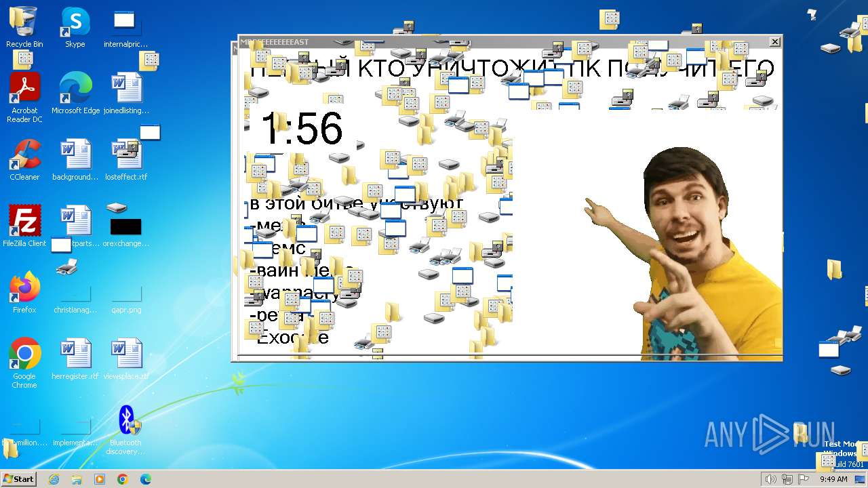
Task: Open Windows Explorer from the taskbar
Action: (x=77, y=479)
